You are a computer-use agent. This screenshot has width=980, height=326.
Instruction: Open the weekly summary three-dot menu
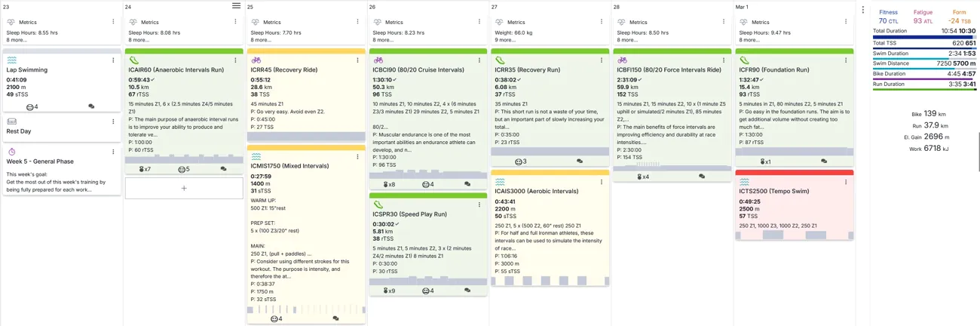click(x=863, y=10)
